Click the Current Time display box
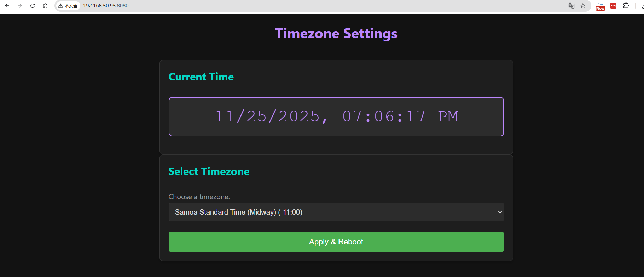Screen dimensions: 644x277 [336, 117]
